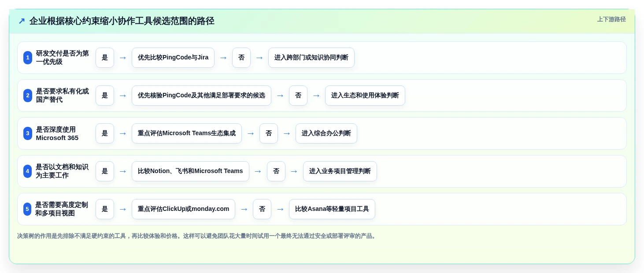This screenshot has height=273, width=644.
Task: Select step badge 2 for 是否要求私有化或国产替代
Action: pos(28,96)
